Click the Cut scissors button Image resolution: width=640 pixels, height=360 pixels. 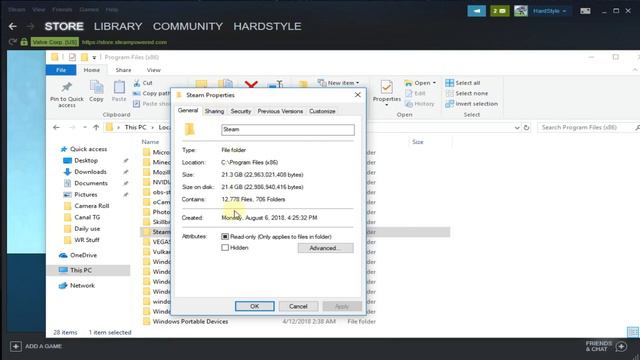[x=143, y=83]
